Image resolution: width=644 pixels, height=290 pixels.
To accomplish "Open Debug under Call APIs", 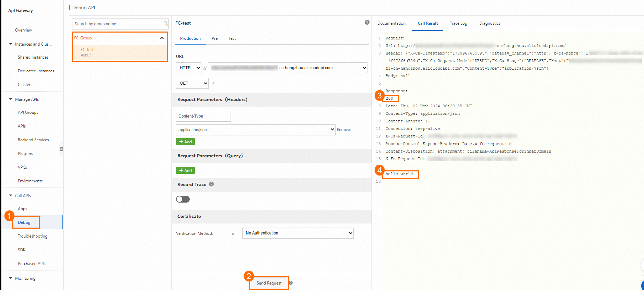I will [24, 222].
